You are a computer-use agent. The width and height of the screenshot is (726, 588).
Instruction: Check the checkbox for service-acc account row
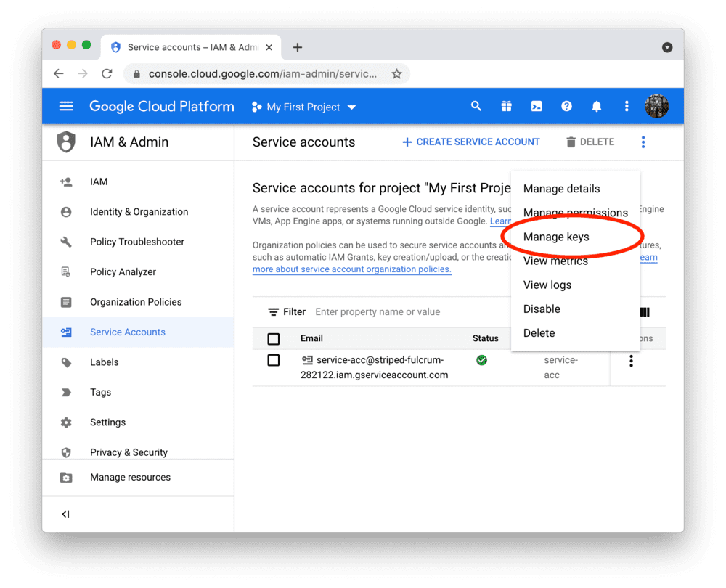(273, 361)
